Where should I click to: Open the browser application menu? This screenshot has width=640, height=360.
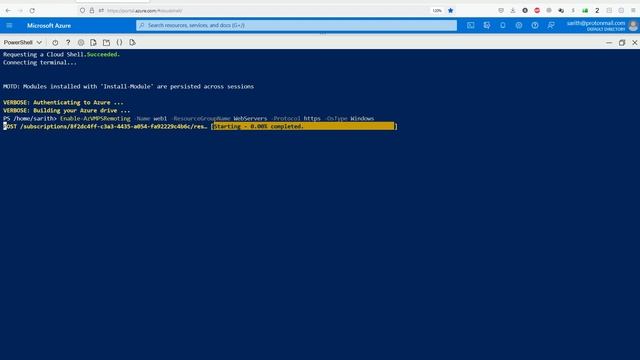(x=633, y=11)
